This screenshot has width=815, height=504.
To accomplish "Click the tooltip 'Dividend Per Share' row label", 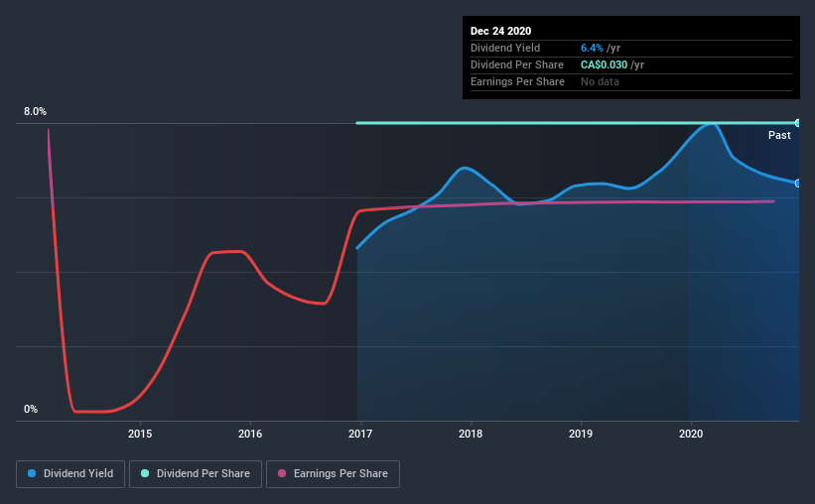I will pos(516,64).
